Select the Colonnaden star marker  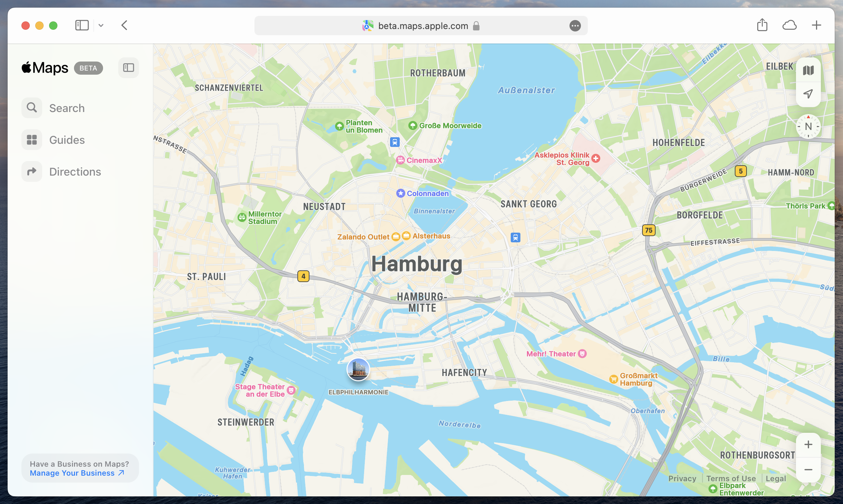[400, 193]
